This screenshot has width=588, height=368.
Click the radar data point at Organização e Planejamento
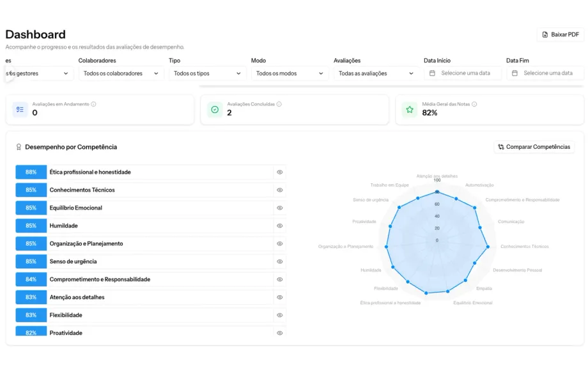click(386, 247)
